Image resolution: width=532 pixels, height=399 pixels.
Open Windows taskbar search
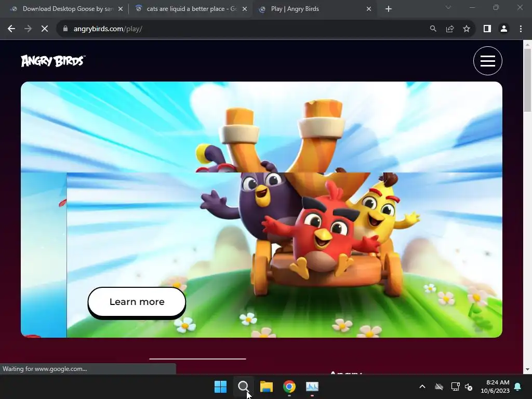coord(243,387)
